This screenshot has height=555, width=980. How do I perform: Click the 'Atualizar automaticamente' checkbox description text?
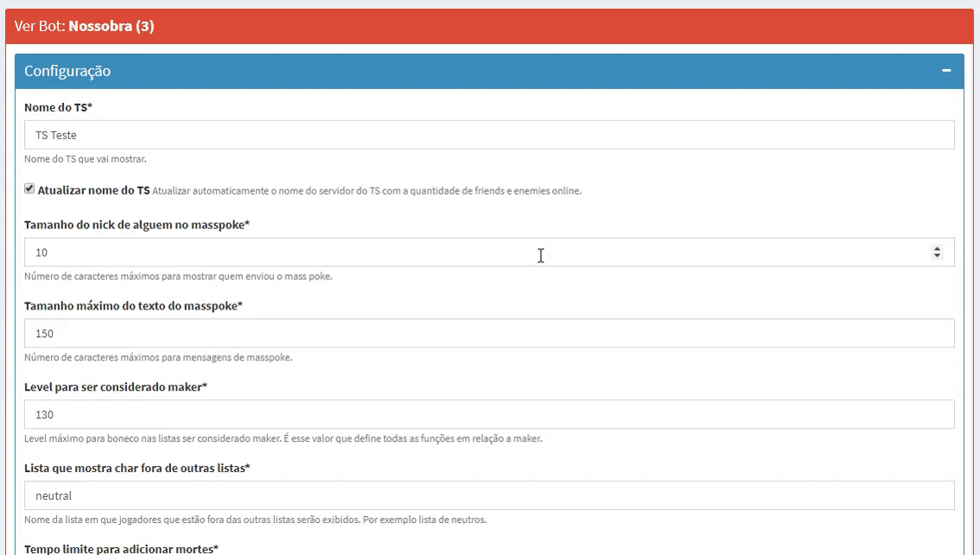click(x=366, y=191)
